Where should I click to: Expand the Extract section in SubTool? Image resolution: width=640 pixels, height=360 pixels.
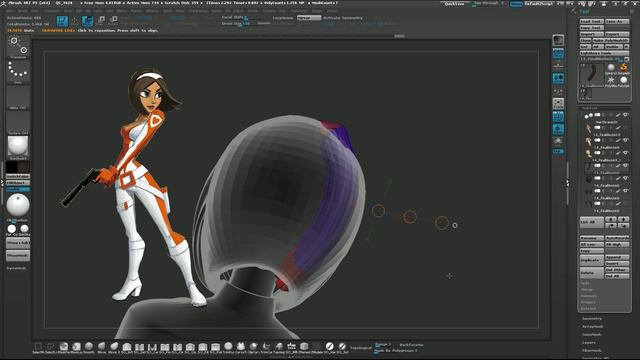pos(589,309)
